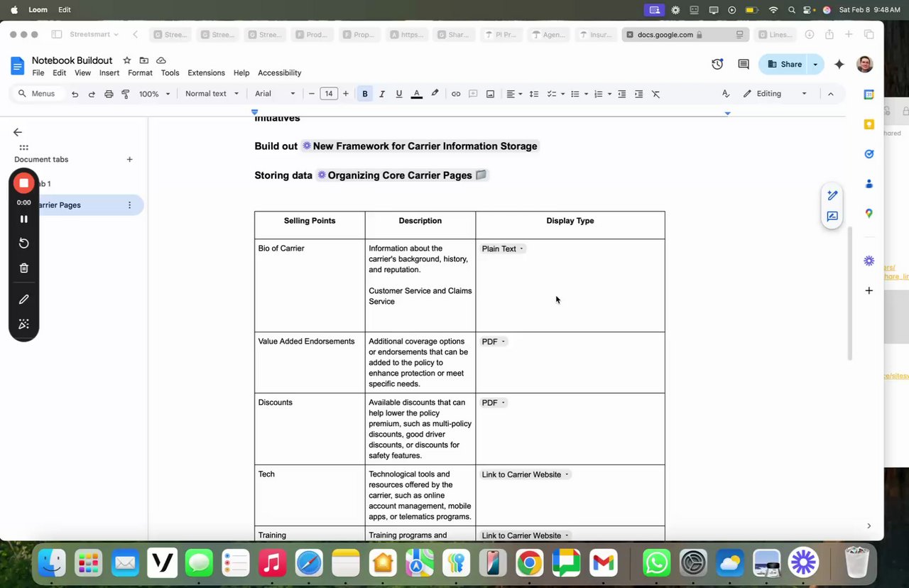Clear formatting from selection

656,94
